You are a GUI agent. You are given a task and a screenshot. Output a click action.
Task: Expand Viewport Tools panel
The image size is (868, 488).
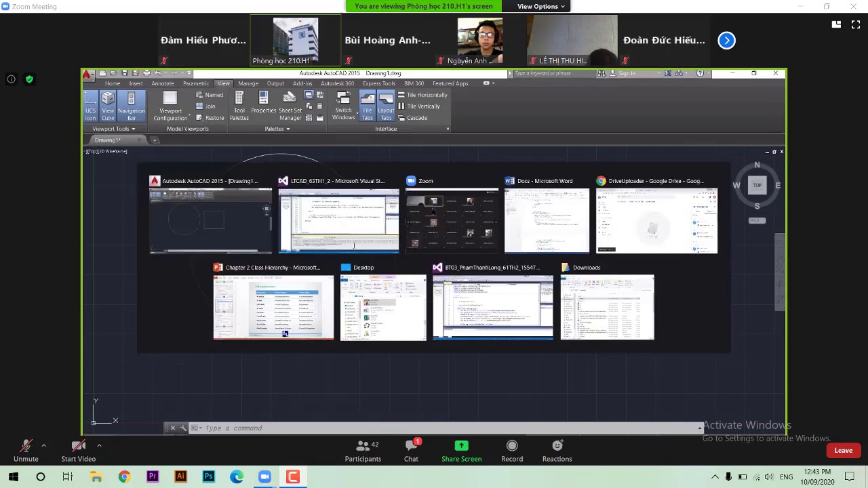coord(113,129)
